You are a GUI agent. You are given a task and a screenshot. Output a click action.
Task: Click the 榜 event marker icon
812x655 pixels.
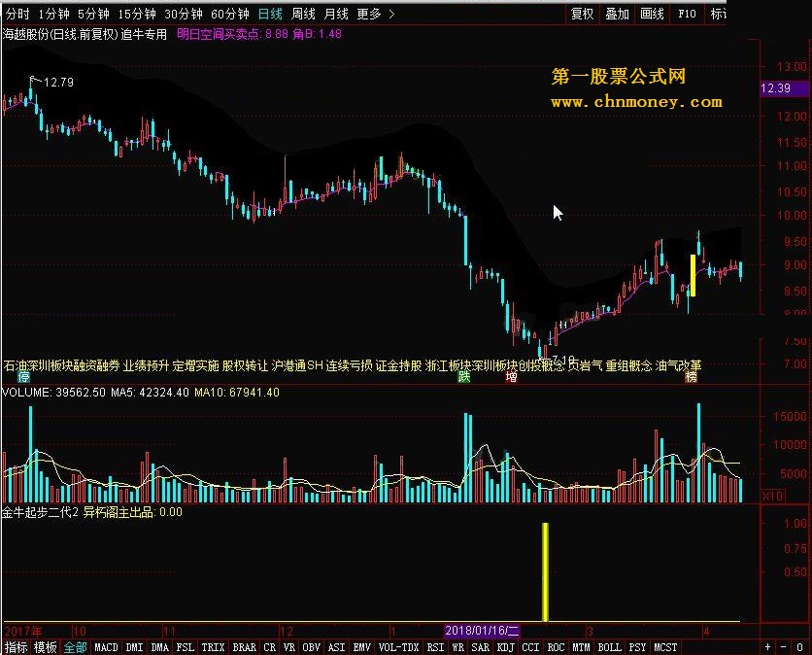(692, 377)
